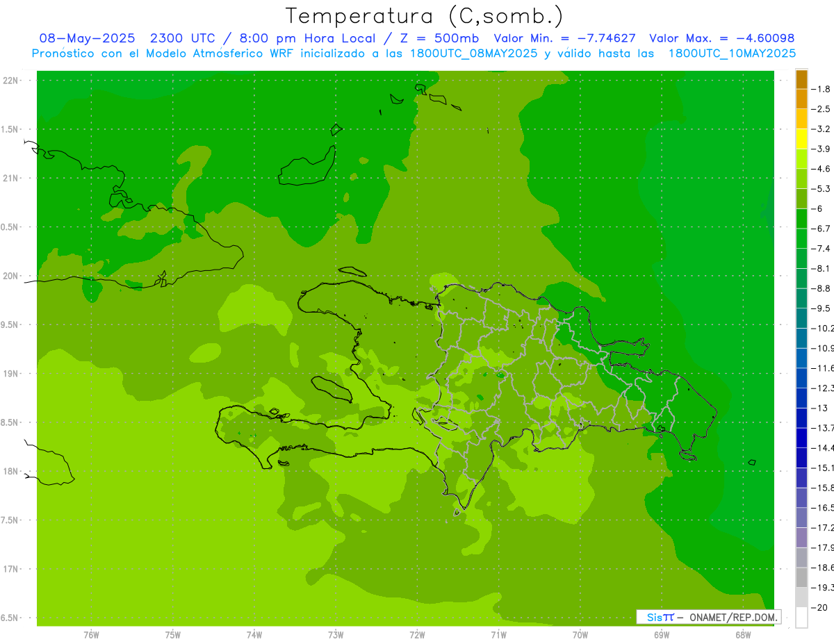This screenshot has height=644, width=834.
Task: Select the 1800UTC_08MAY2025 initialization text
Action: (475, 53)
